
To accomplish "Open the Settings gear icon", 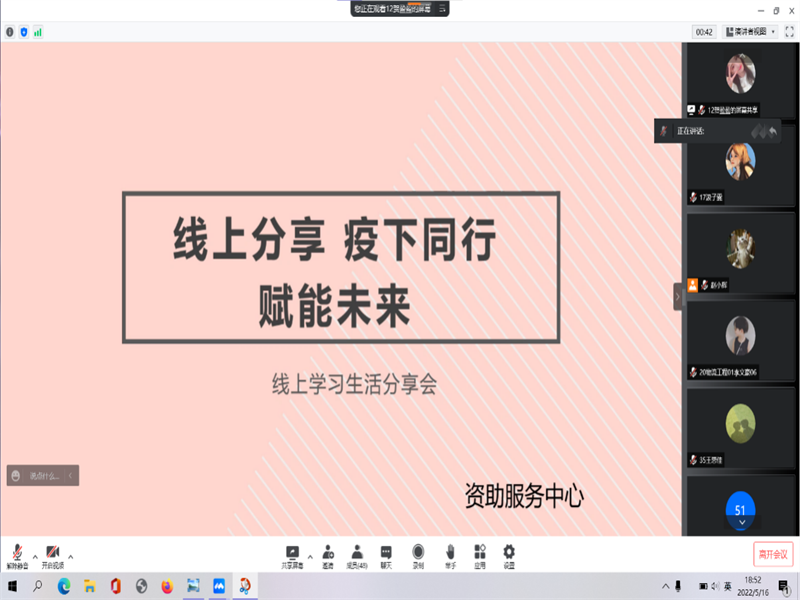I will coord(509,554).
